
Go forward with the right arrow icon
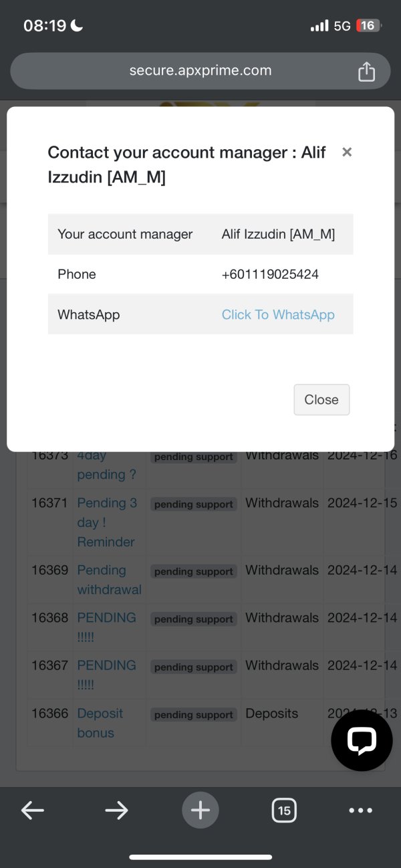point(116,810)
